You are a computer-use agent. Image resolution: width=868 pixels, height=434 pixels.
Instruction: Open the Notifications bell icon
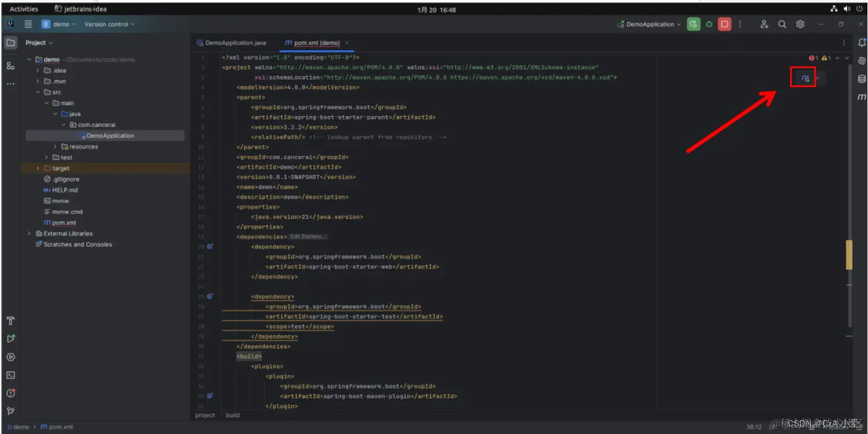click(862, 43)
